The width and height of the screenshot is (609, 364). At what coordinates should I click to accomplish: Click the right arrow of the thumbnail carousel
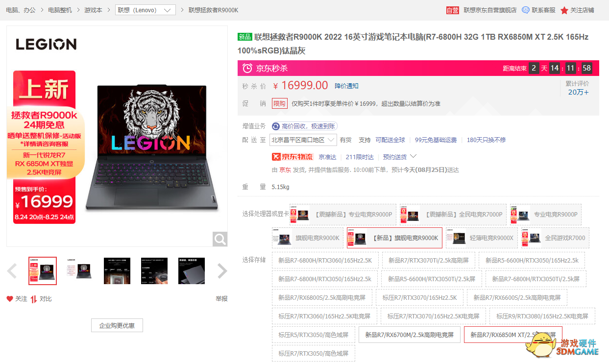click(x=222, y=271)
